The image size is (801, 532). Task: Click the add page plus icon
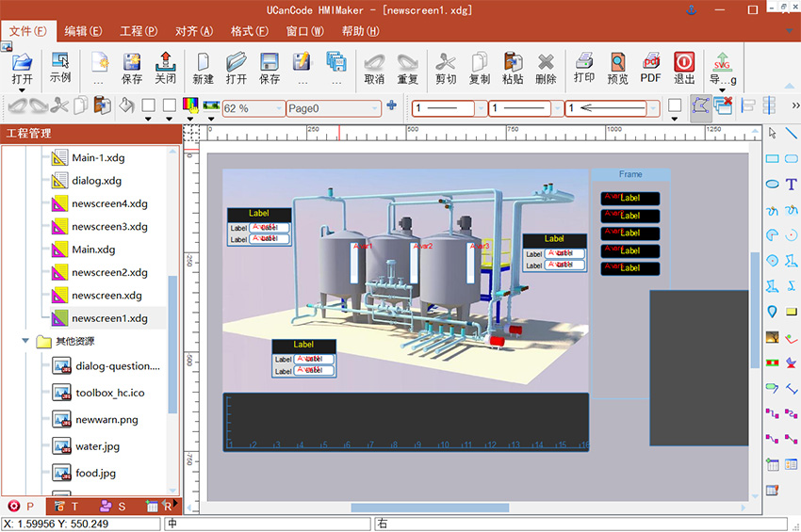pyautogui.click(x=391, y=105)
